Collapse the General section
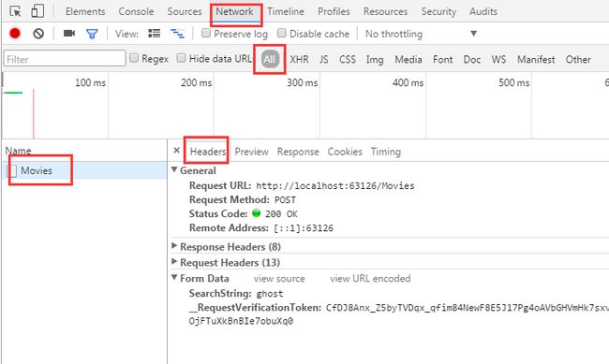The width and height of the screenshot is (609, 364). coord(174,170)
